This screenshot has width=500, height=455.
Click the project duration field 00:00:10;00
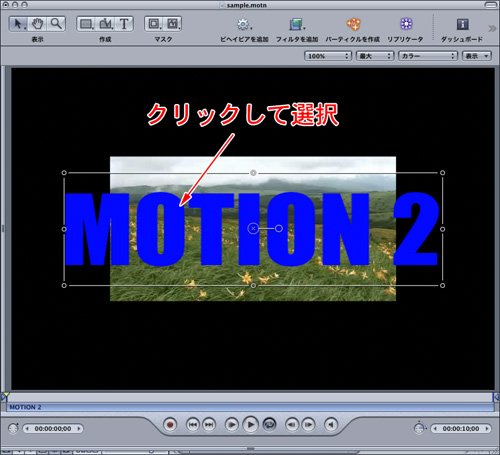(461, 429)
